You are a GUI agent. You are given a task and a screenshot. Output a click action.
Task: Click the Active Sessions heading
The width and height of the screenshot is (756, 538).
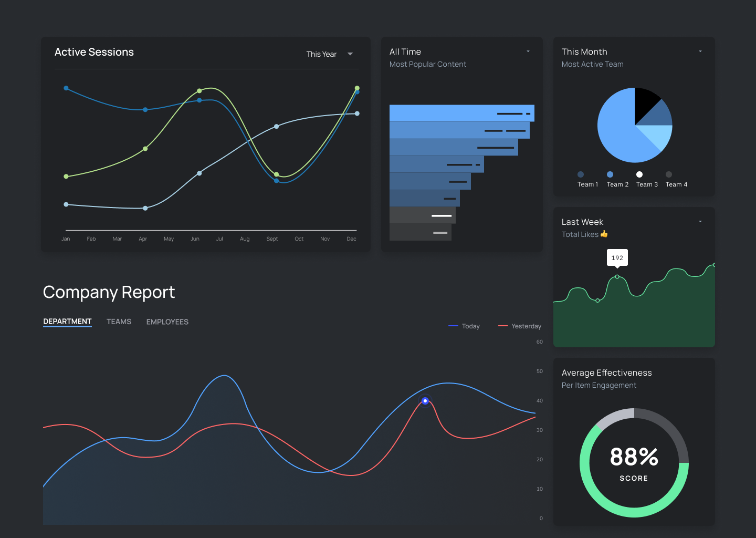coord(94,51)
